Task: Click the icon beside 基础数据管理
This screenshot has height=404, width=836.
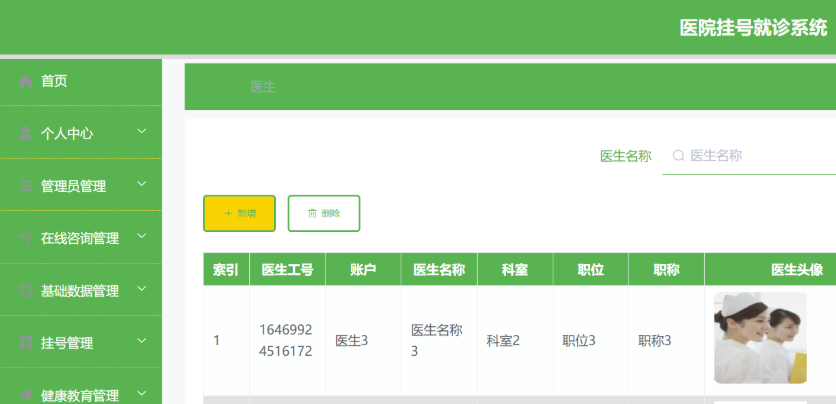Action: [26, 291]
